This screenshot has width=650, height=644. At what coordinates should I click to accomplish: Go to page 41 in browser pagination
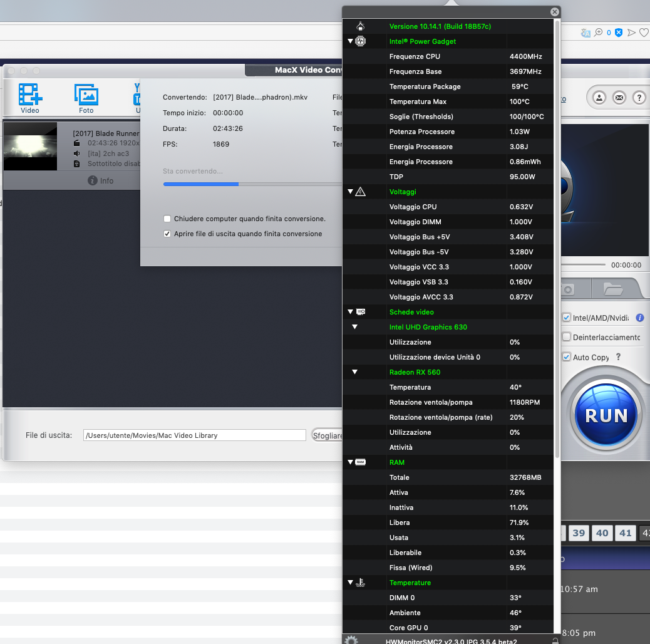coord(626,533)
